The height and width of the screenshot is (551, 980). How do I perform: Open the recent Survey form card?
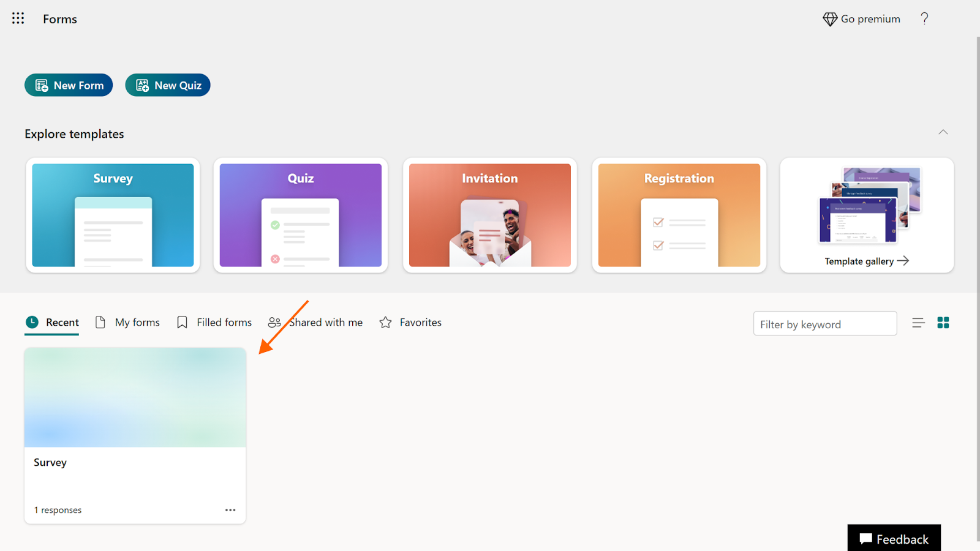tap(135, 436)
